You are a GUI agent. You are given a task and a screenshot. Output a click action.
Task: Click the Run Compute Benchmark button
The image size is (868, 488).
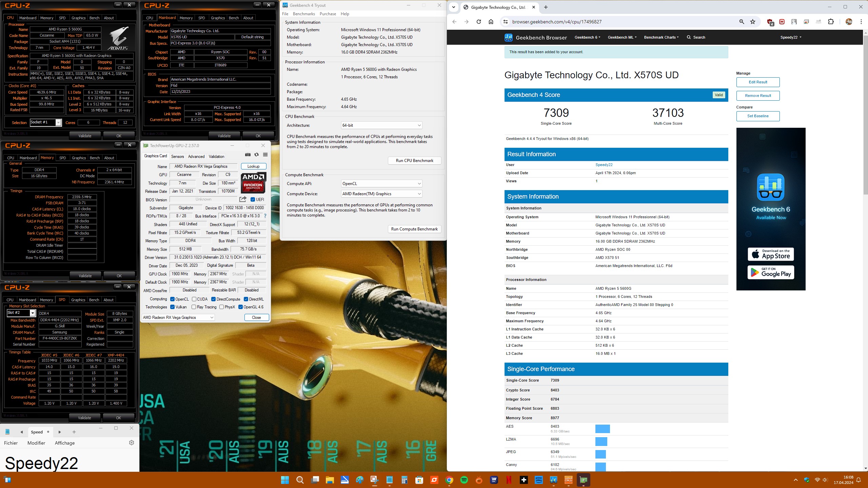pos(414,229)
